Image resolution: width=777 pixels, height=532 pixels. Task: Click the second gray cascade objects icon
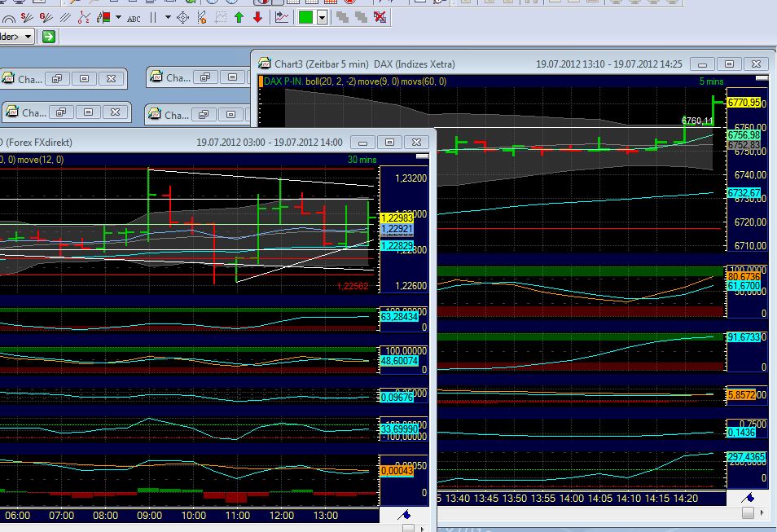[362, 18]
